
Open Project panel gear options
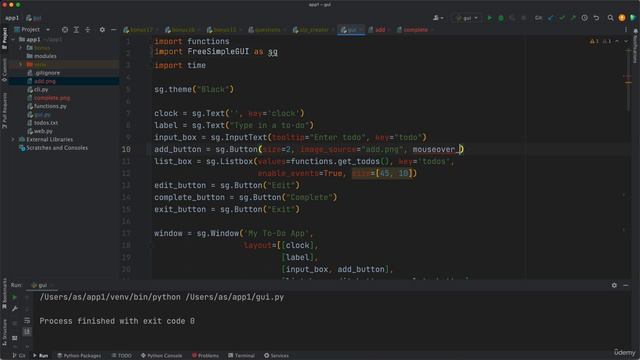click(x=102, y=29)
